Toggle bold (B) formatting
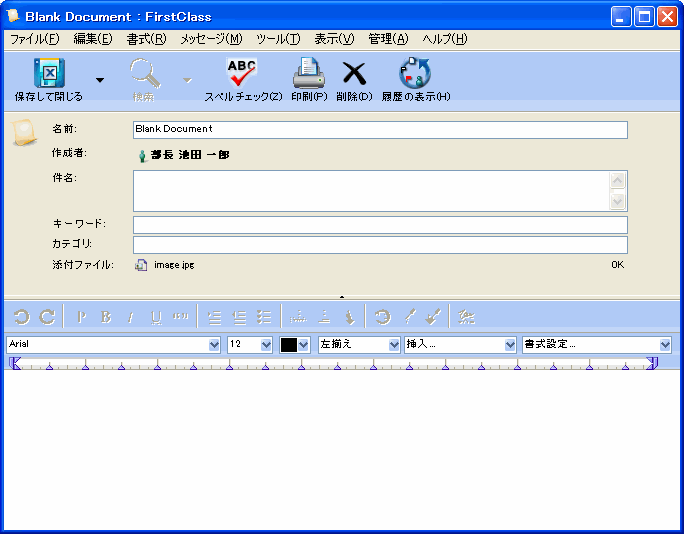The height and width of the screenshot is (534, 684). (106, 317)
